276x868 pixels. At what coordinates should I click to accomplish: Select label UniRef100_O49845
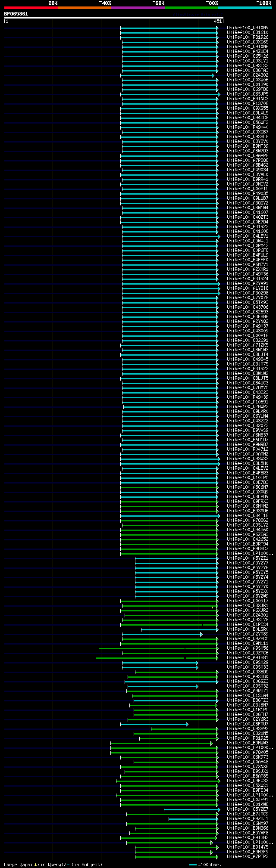[x=248, y=360]
